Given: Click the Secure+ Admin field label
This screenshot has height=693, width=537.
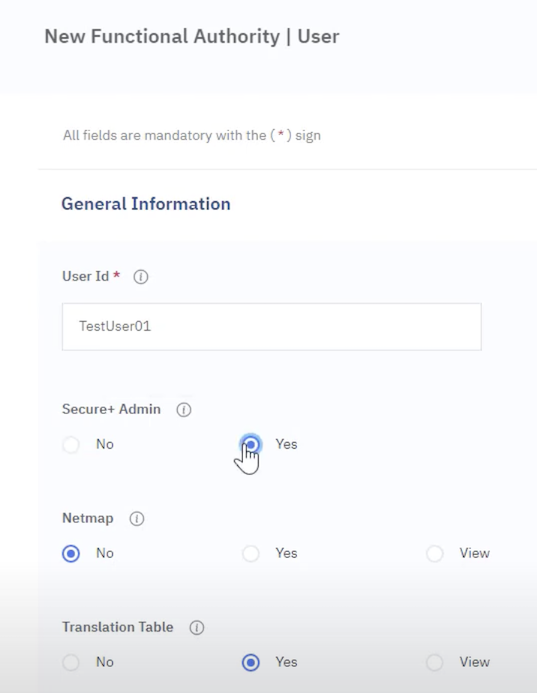Looking at the screenshot, I should pyautogui.click(x=111, y=409).
